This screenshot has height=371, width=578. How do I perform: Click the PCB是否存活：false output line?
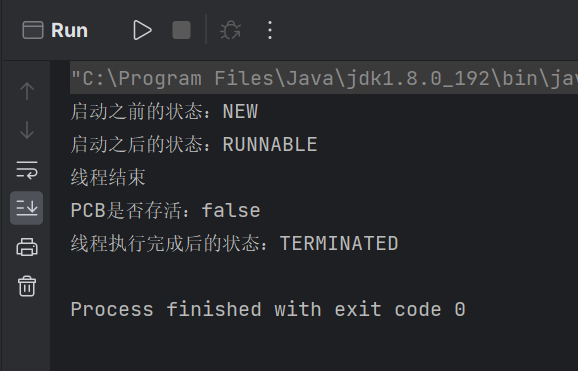pos(166,211)
